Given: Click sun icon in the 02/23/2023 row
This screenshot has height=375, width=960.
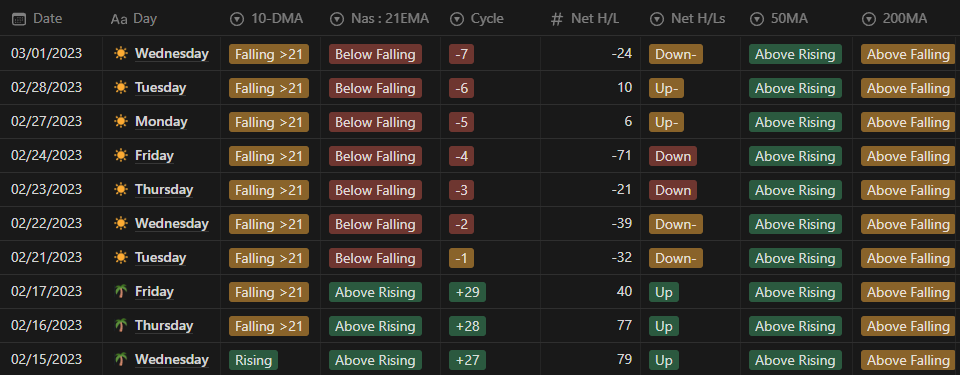Looking at the screenshot, I should coord(121,190).
